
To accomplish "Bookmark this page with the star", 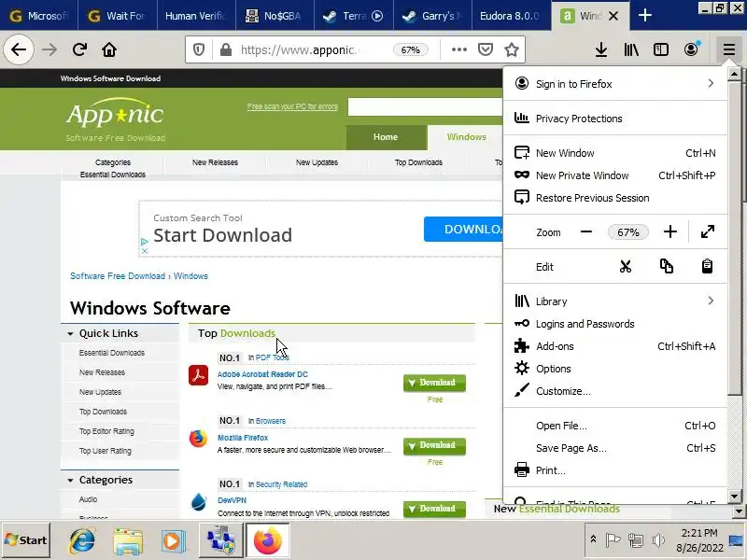I will coord(512,49).
